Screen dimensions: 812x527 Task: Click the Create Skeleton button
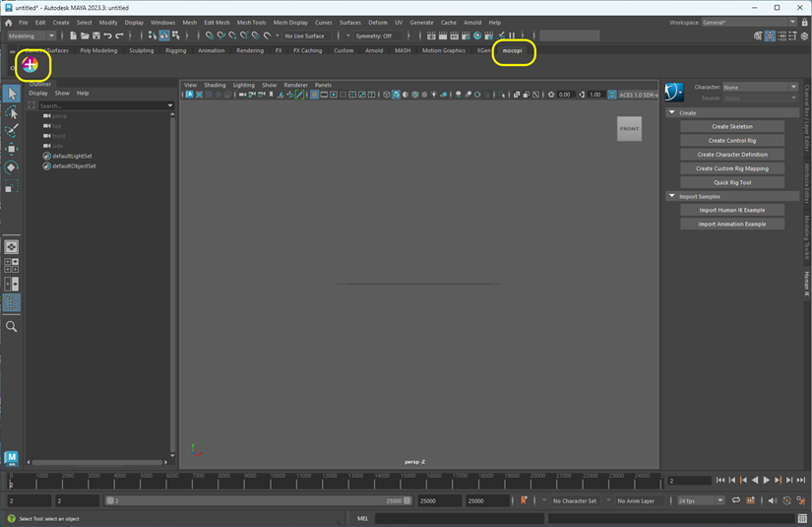(x=731, y=126)
